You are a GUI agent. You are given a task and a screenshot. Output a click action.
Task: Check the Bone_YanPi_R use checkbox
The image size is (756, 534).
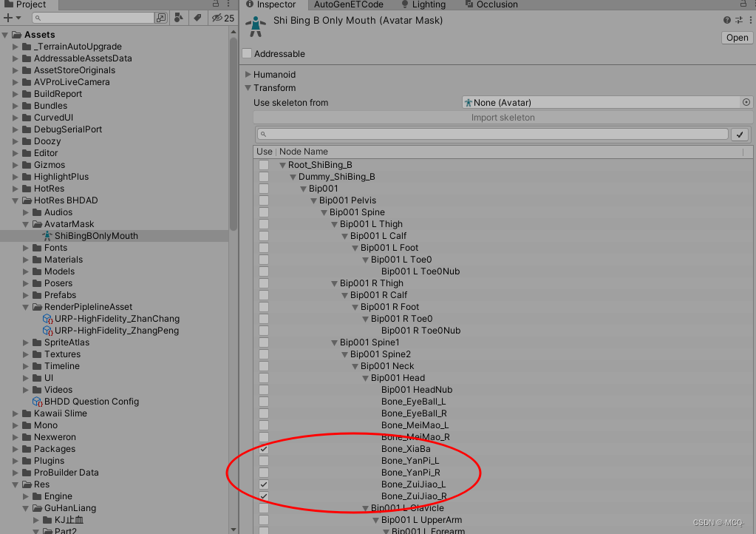coord(264,473)
